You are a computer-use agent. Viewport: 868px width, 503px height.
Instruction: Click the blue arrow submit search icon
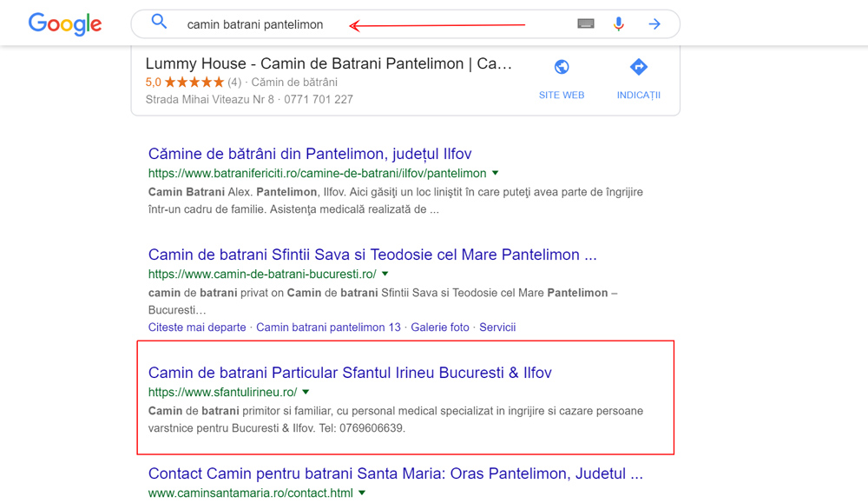click(654, 23)
